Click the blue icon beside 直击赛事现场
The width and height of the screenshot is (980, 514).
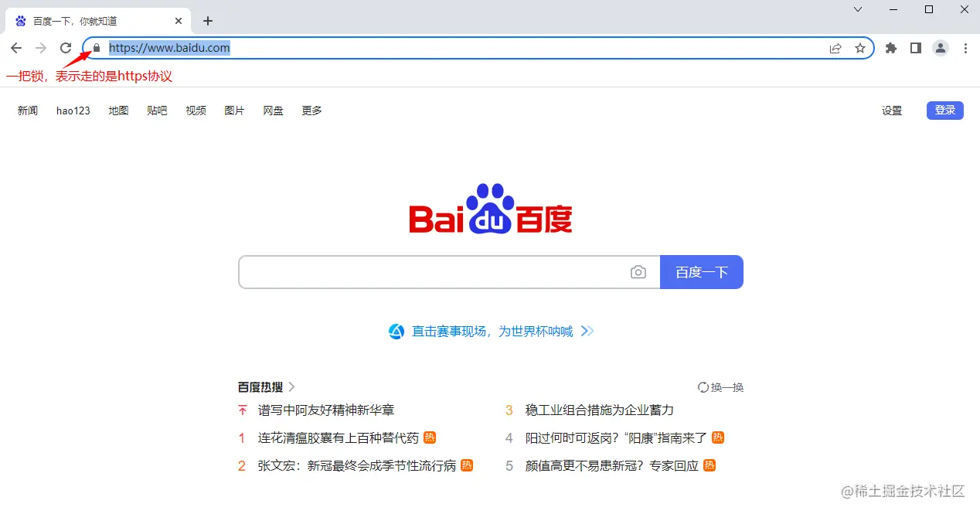coord(396,332)
